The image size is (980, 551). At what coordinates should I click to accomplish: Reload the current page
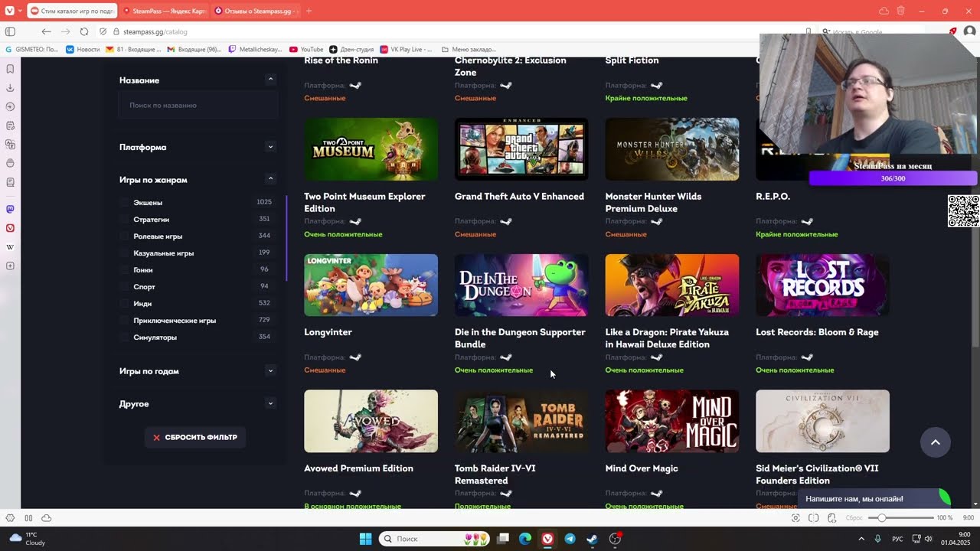83,31
